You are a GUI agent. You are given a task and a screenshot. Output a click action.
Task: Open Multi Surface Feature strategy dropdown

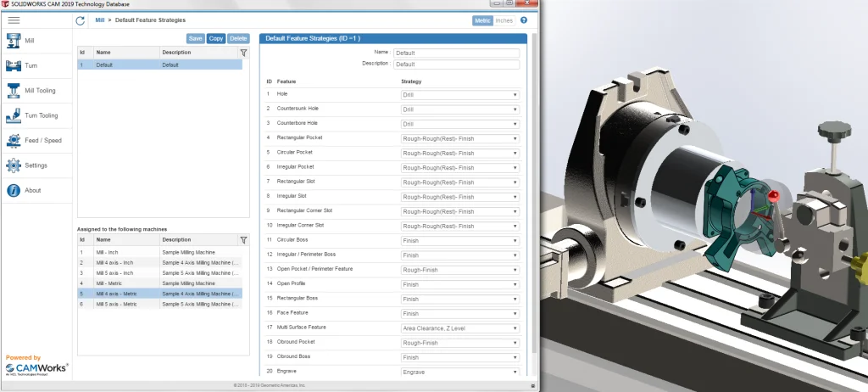point(459,328)
